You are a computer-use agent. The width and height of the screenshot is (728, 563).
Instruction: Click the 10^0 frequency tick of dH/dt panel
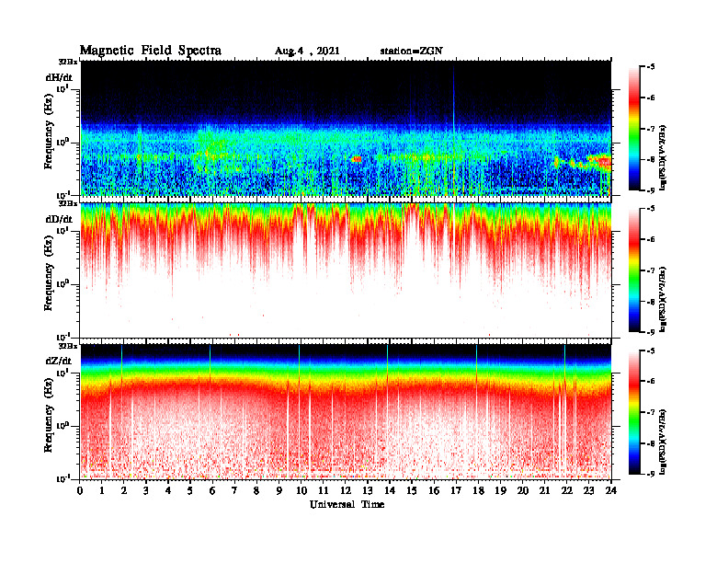pos(63,142)
